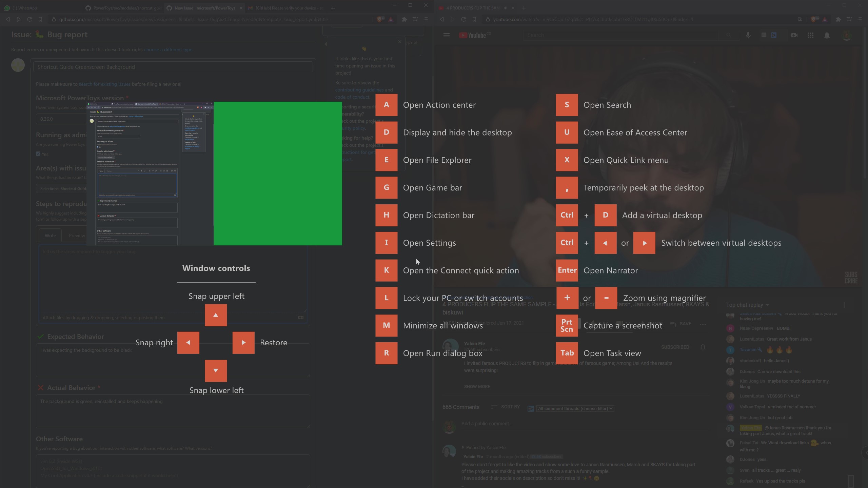Toggle the Yes checkbox under Running as admin
Image resolution: width=868 pixels, height=488 pixels.
tap(39, 154)
